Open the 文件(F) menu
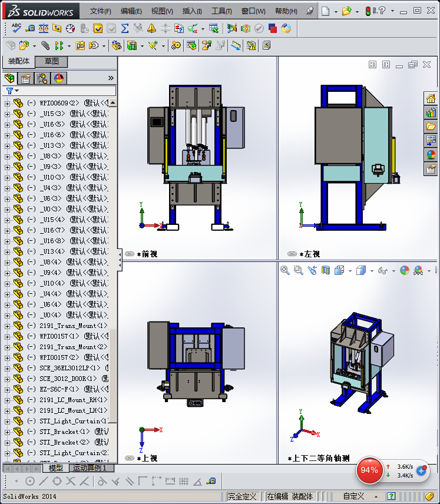Image resolution: width=440 pixels, height=504 pixels. coord(100,11)
